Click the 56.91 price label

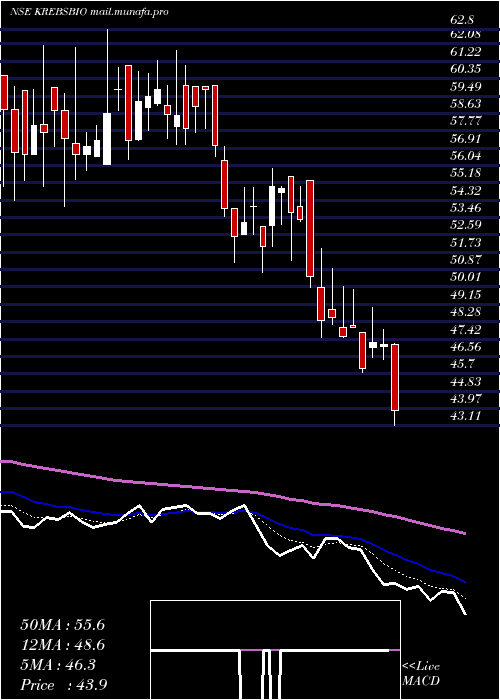click(466, 139)
